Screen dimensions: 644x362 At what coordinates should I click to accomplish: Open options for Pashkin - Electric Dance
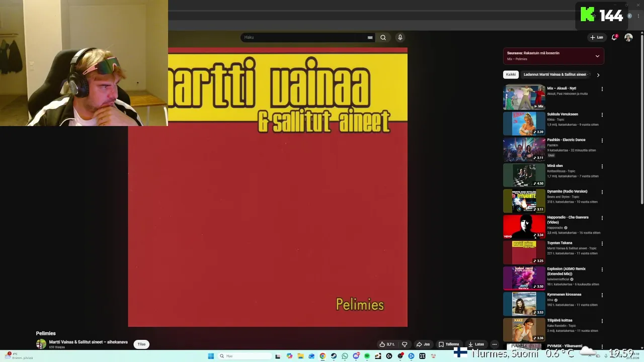pos(602,141)
